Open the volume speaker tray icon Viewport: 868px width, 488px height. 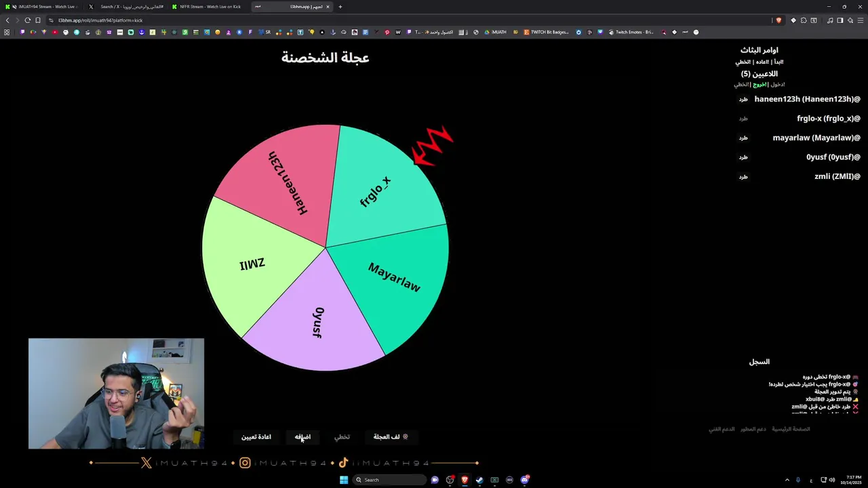(x=832, y=480)
